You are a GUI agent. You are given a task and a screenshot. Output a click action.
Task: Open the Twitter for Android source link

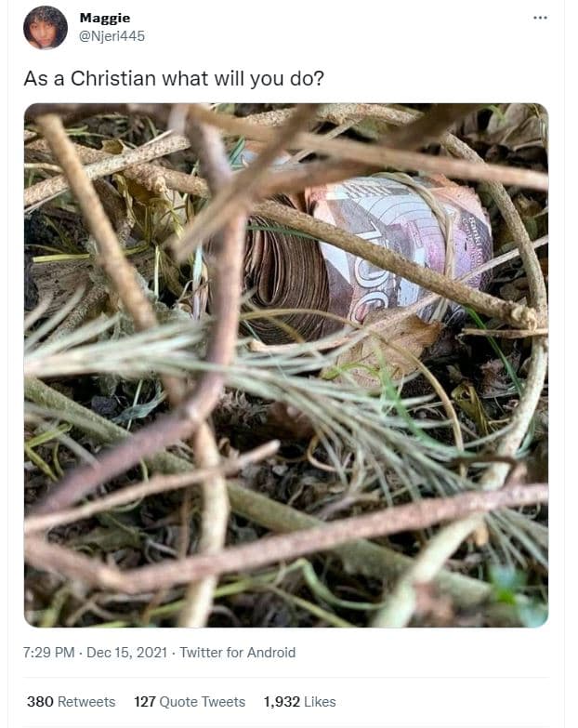click(x=238, y=653)
